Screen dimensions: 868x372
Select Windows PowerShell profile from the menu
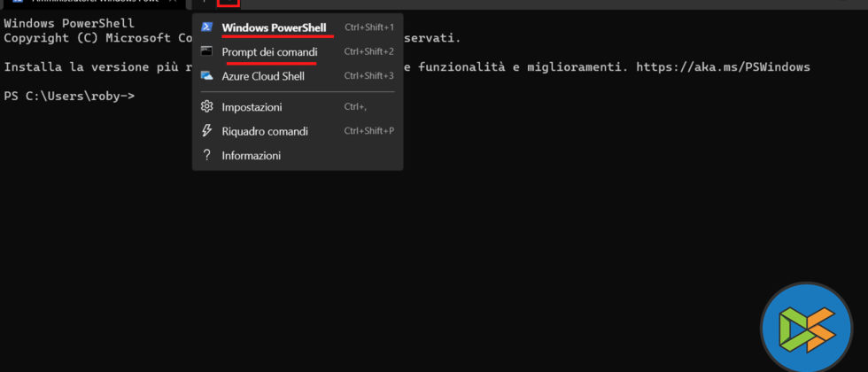click(274, 28)
